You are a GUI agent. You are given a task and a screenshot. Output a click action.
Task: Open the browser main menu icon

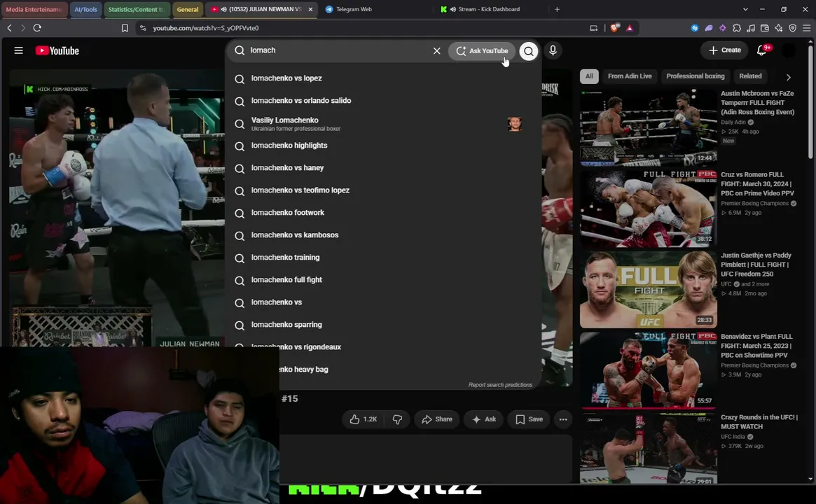tap(807, 28)
